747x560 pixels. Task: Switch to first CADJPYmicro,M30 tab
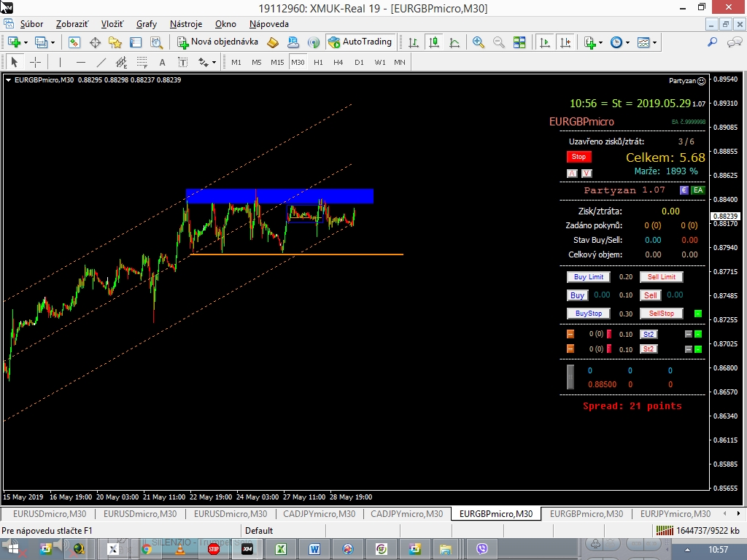click(x=320, y=514)
